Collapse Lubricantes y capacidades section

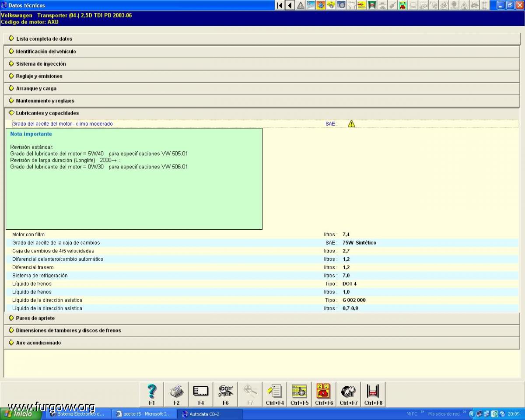(x=262, y=113)
